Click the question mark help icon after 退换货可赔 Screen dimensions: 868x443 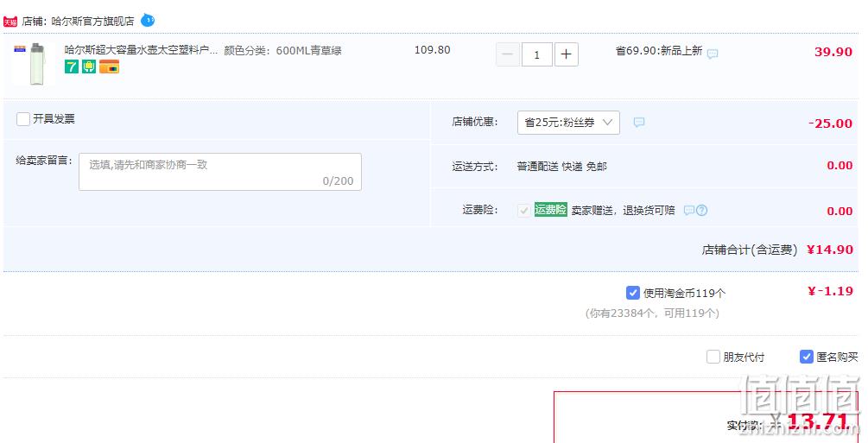[702, 211]
